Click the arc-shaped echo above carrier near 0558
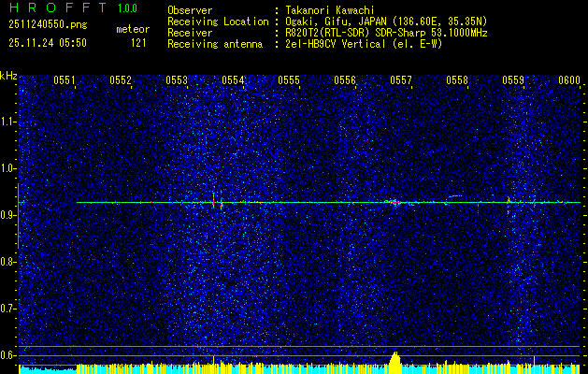 click(x=454, y=197)
